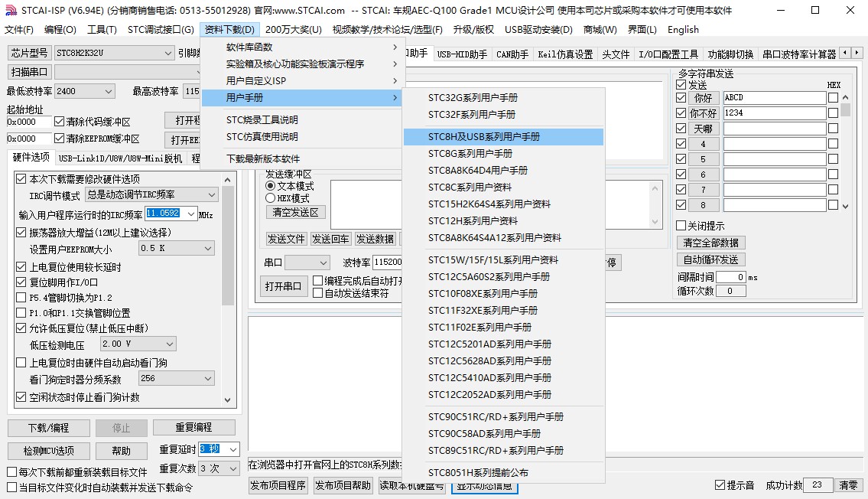
Task: Click 打开串口 button
Action: click(283, 286)
